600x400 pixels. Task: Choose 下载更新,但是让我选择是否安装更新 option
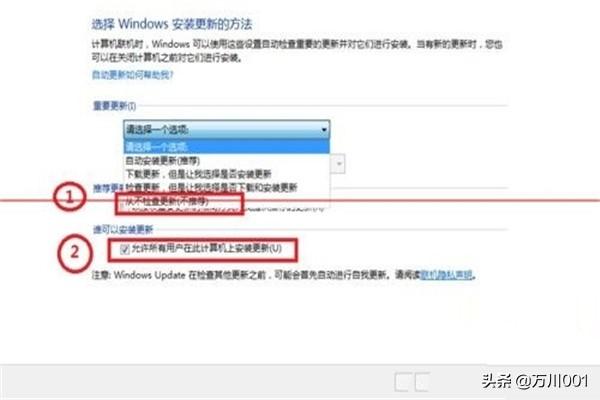click(x=198, y=174)
